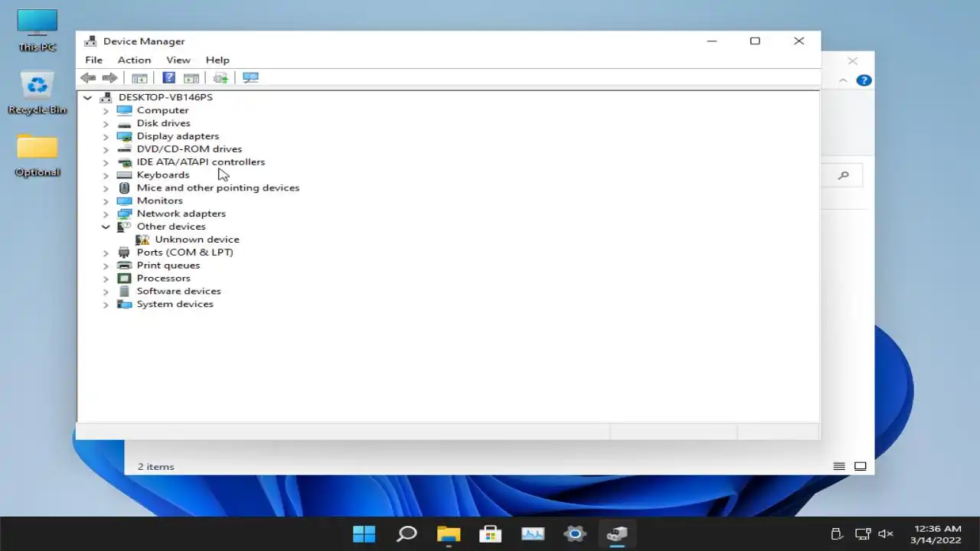Click Update device driver toolbar icon
The image size is (980, 551).
(x=220, y=77)
